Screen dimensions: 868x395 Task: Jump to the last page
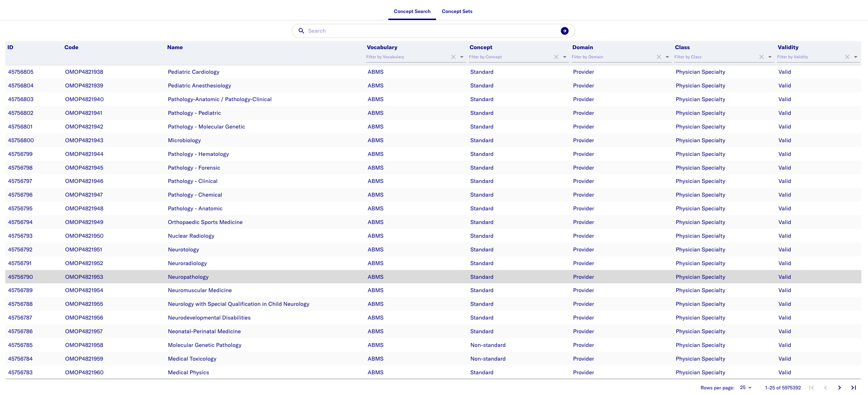pos(853,388)
